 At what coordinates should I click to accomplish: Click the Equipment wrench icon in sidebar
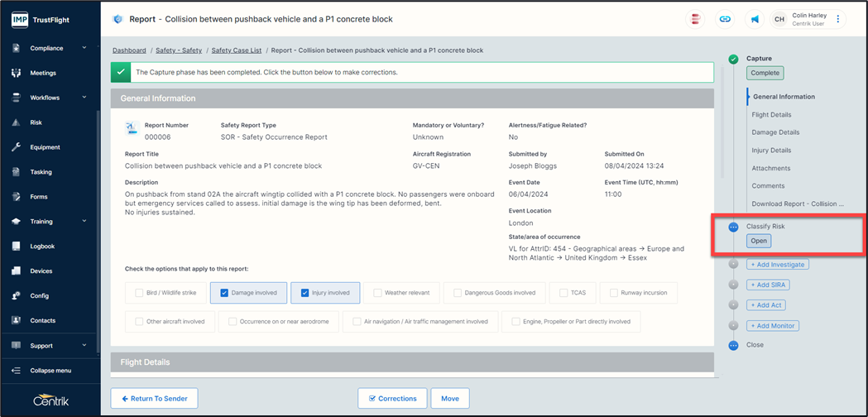pyautogui.click(x=16, y=147)
